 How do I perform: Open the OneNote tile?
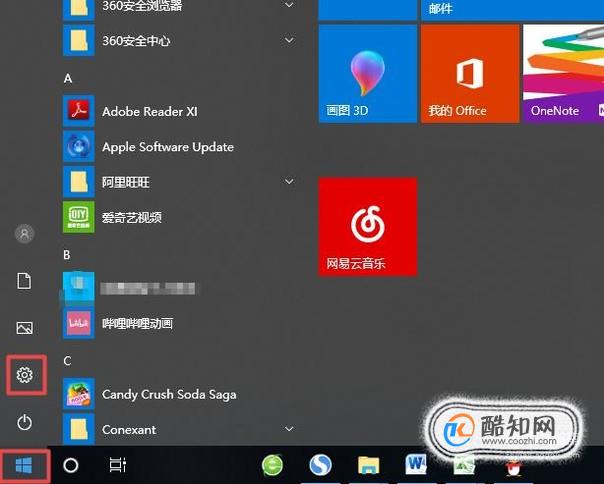click(x=564, y=74)
